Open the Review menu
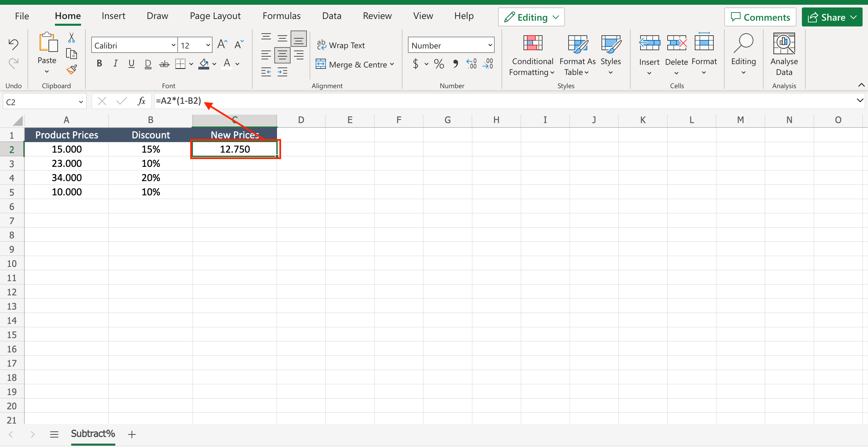This screenshot has width=868, height=447. [x=377, y=16]
